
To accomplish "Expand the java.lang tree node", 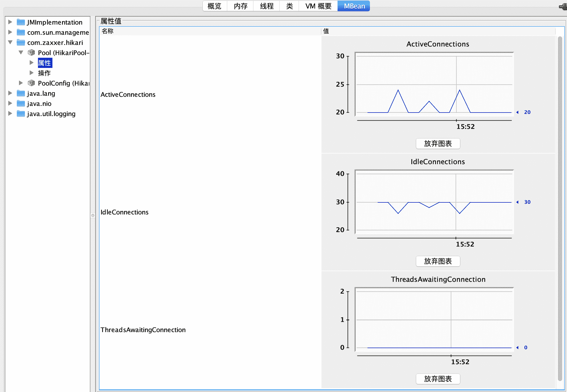I will click(x=10, y=93).
